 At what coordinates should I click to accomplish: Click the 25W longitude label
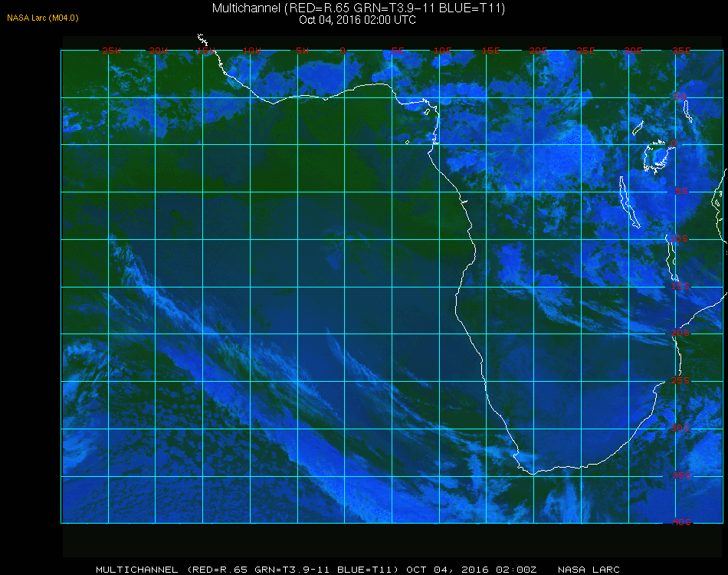111,51
